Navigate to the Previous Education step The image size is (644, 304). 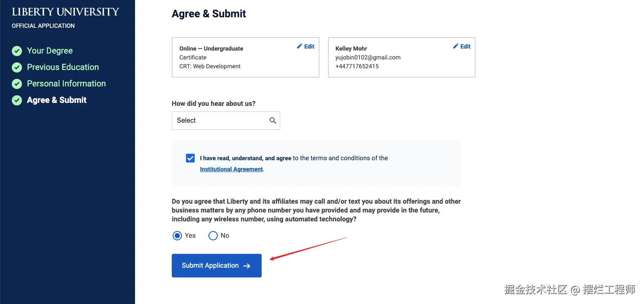point(63,67)
